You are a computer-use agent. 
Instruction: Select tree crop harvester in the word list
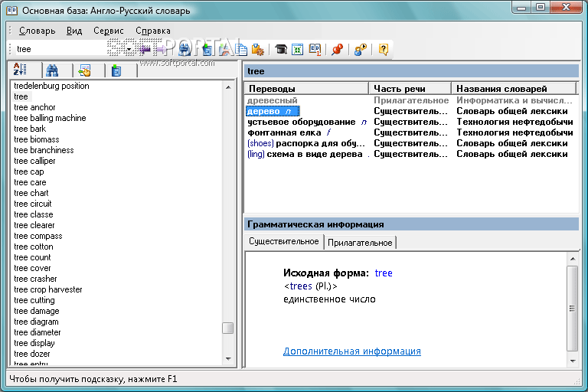[x=48, y=289]
